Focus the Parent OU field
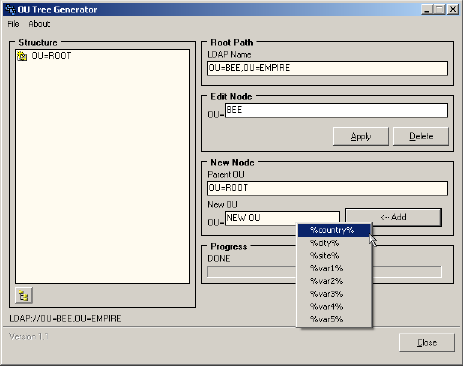This screenshot has height=366, width=463. [327, 188]
